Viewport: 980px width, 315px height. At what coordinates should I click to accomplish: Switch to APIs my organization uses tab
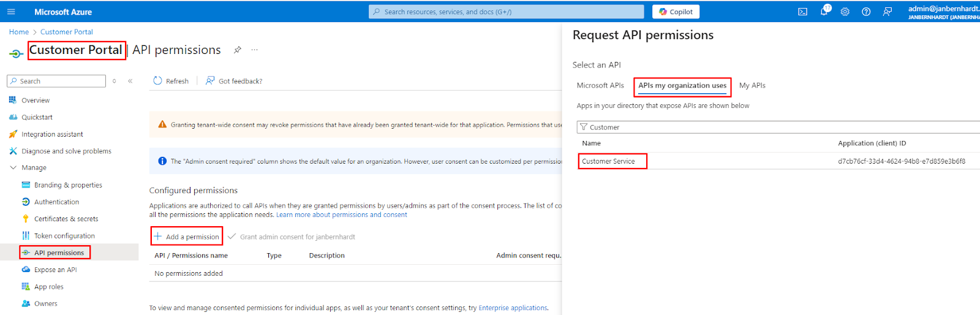click(x=682, y=86)
